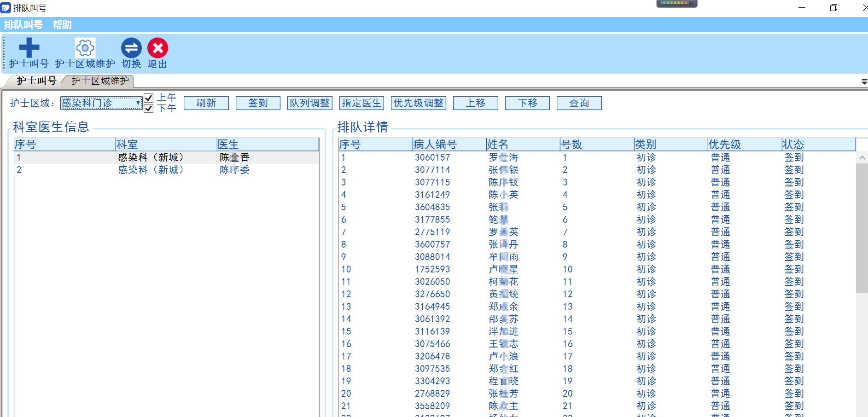The height and width of the screenshot is (417, 868).
Task: Click the scrollbar up arrow in queue list
Action: [x=862, y=158]
